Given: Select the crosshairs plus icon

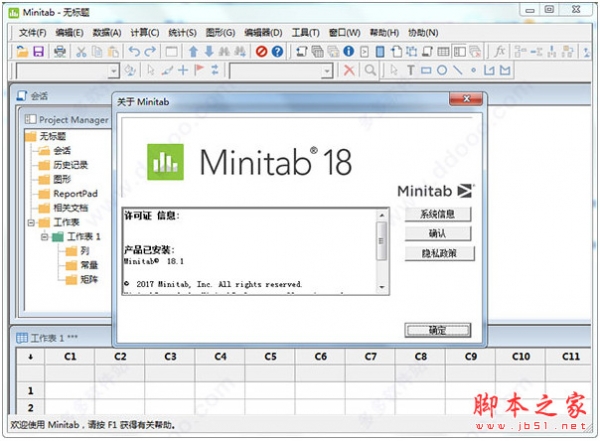Looking at the screenshot, I should click(183, 70).
